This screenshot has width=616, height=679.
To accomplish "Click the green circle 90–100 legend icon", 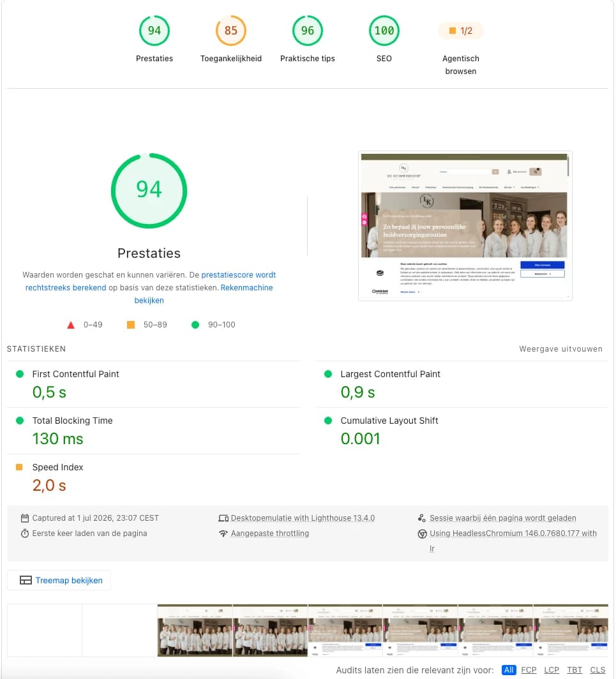I will click(x=195, y=325).
